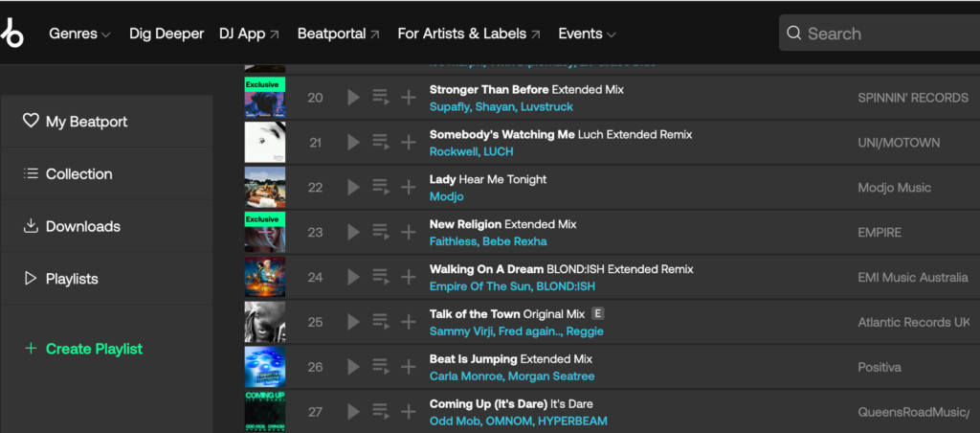Expand the Events dropdown menu

tap(587, 34)
